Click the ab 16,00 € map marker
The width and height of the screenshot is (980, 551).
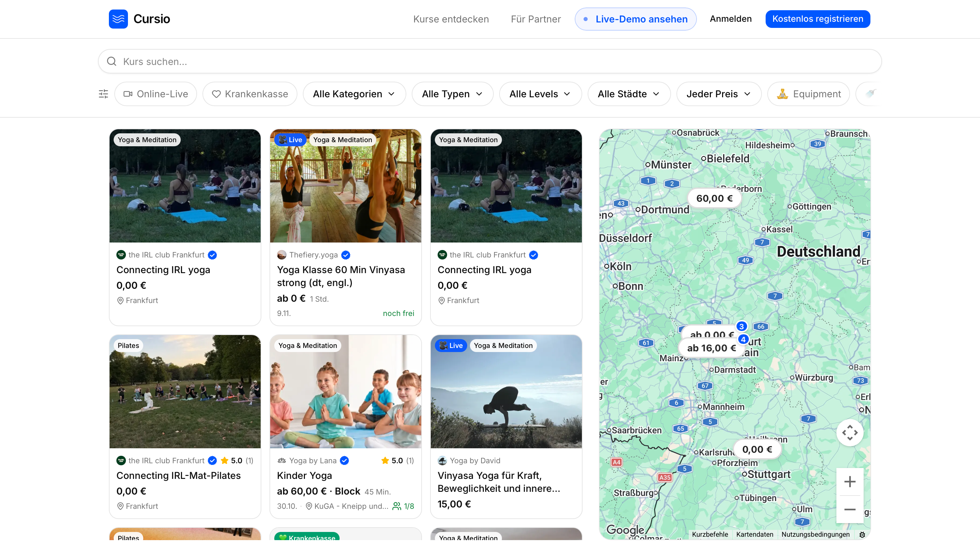tap(712, 348)
